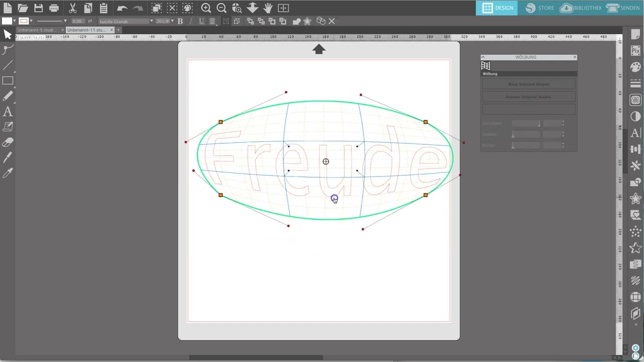This screenshot has width=644, height=362.
Task: Choose the Knife tool in left toolbar
Action: pos(8,158)
